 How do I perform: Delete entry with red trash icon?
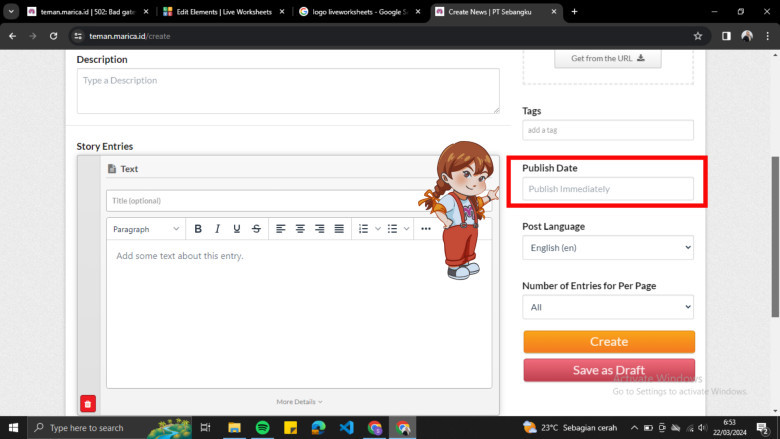coord(88,404)
